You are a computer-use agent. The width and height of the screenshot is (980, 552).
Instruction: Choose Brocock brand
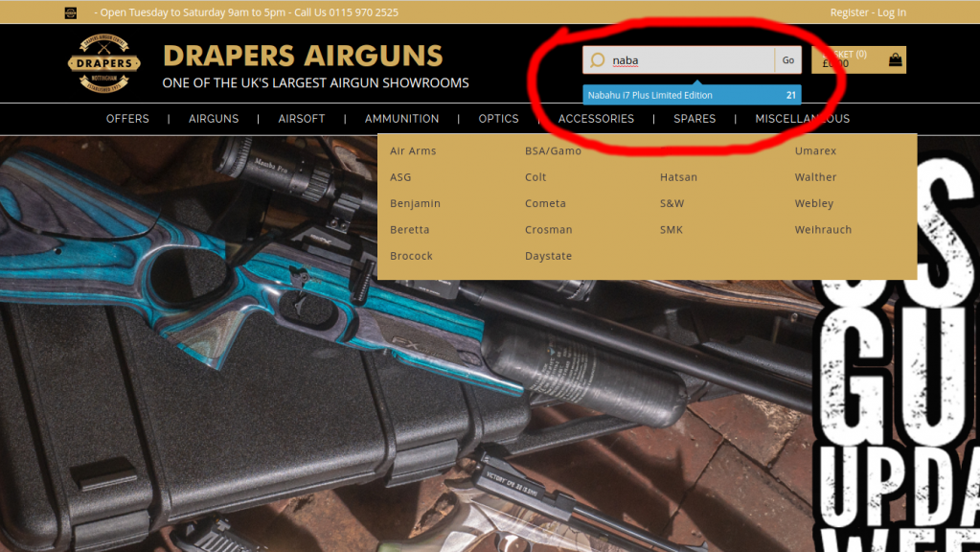coord(411,256)
